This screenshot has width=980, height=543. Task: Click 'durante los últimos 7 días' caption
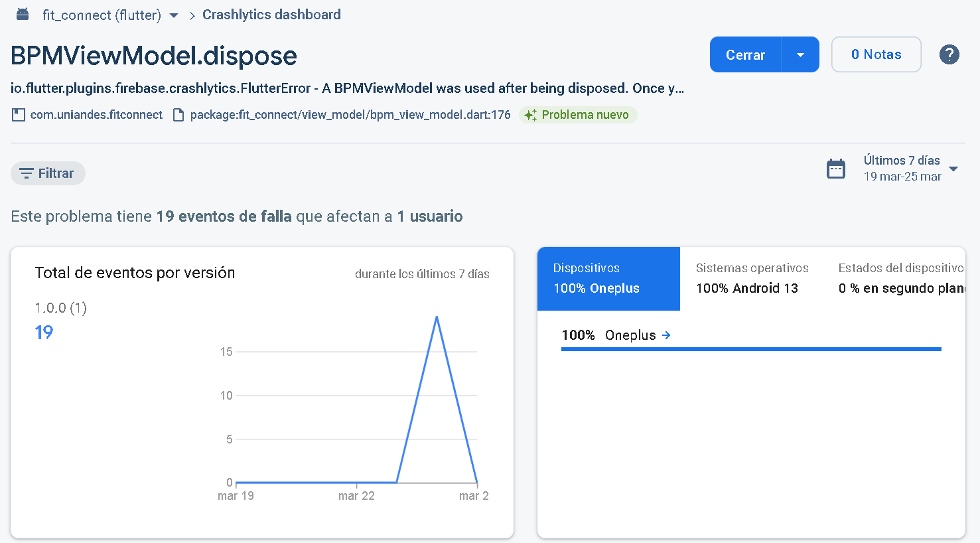coord(422,274)
